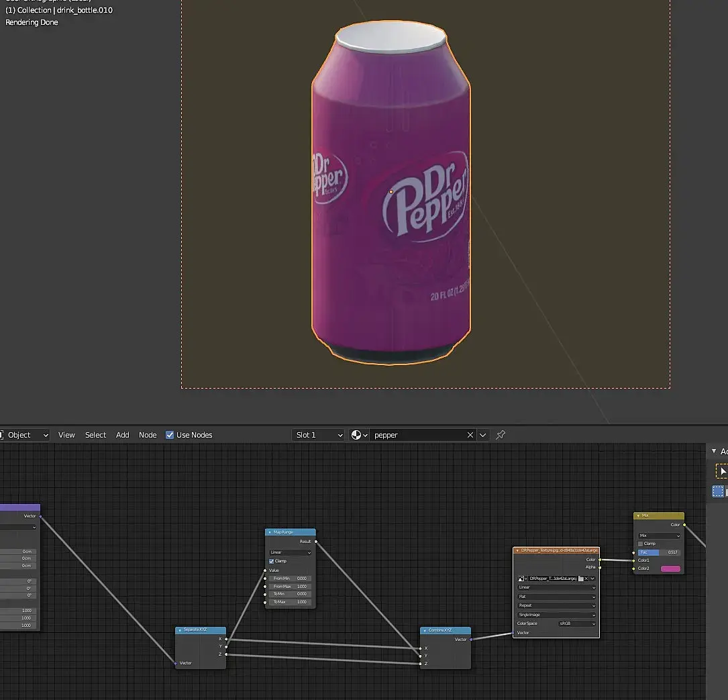Enable Clamp checkbox in the Mix node
The height and width of the screenshot is (700, 728).
(x=641, y=544)
